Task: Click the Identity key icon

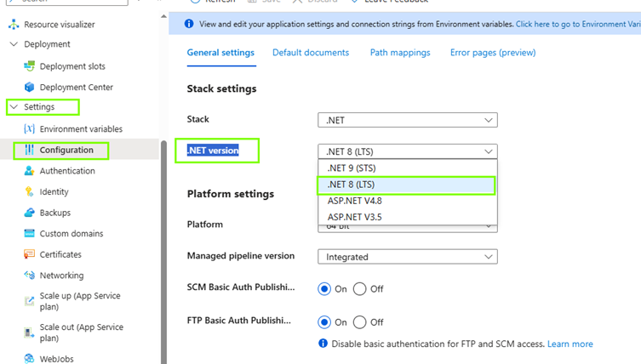Action: (30, 191)
